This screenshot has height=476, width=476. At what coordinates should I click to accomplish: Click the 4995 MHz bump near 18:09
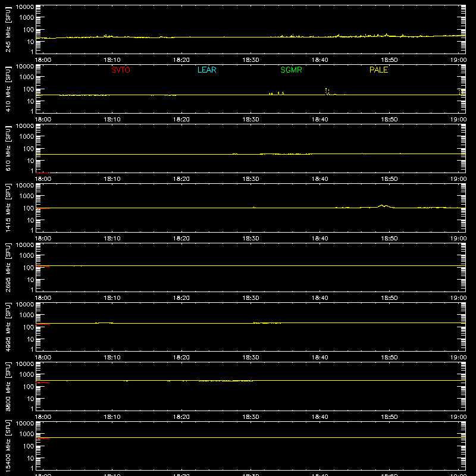point(104,322)
